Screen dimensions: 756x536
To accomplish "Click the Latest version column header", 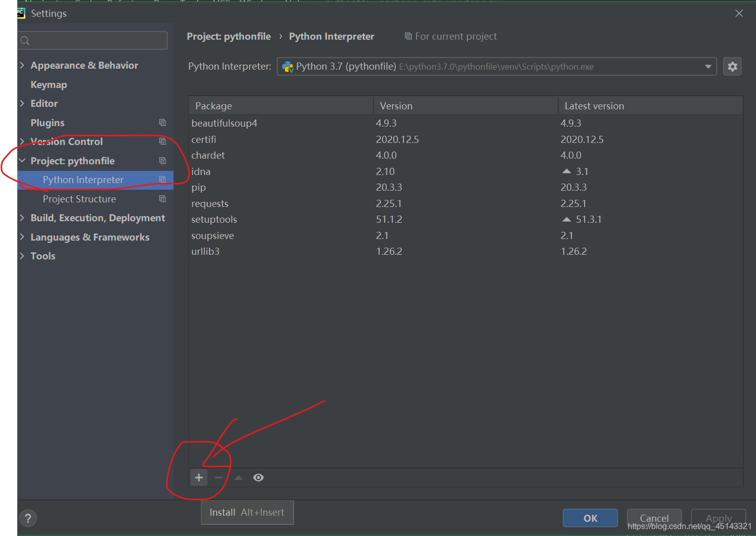I will [x=650, y=106].
